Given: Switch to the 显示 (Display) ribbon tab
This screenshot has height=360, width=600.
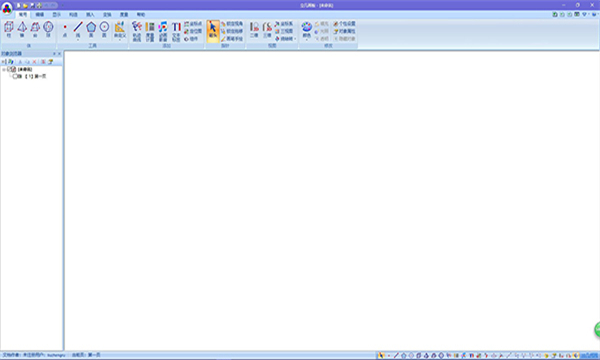Looking at the screenshot, I should (x=57, y=15).
